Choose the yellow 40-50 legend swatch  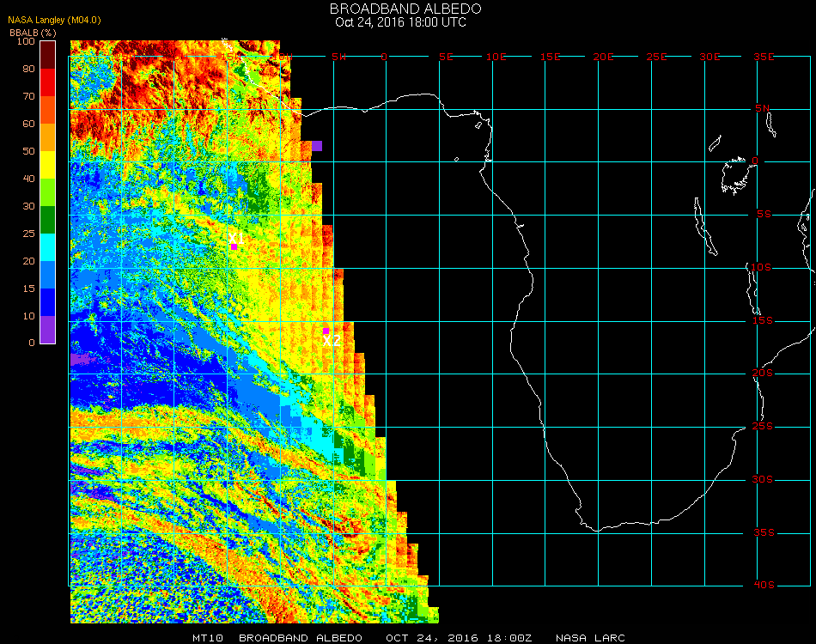click(x=48, y=165)
